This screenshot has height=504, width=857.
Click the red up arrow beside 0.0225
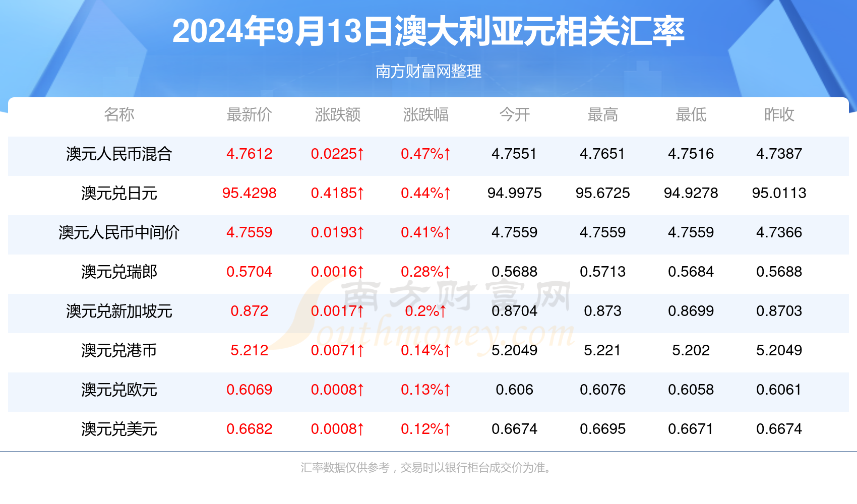click(x=361, y=154)
